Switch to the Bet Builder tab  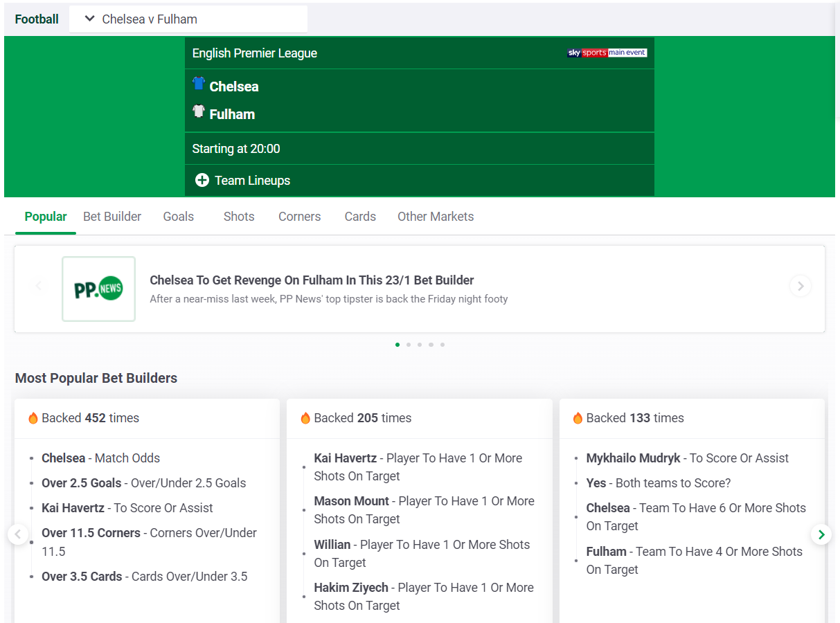(x=112, y=217)
